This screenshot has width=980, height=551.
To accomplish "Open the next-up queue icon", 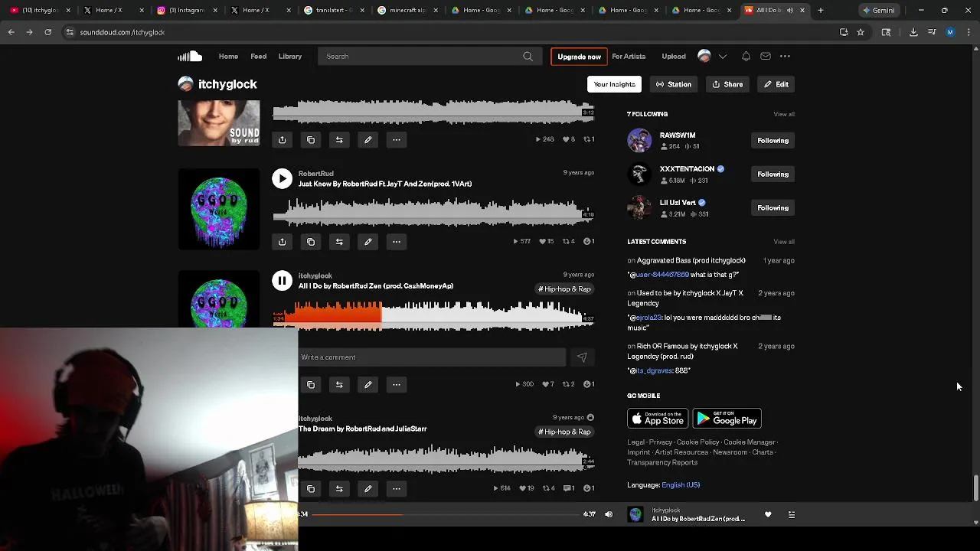I will pos(792,515).
